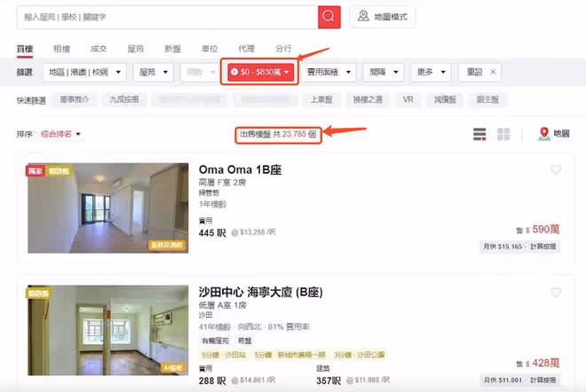Image resolution: width=586 pixels, height=392 pixels.
Task: Click 計算按揭 for the $590萬 listing
Action: click(543, 247)
